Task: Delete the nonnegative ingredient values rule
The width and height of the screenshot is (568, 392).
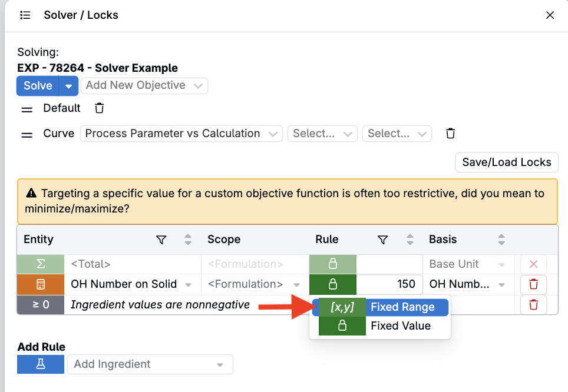Action: click(533, 305)
